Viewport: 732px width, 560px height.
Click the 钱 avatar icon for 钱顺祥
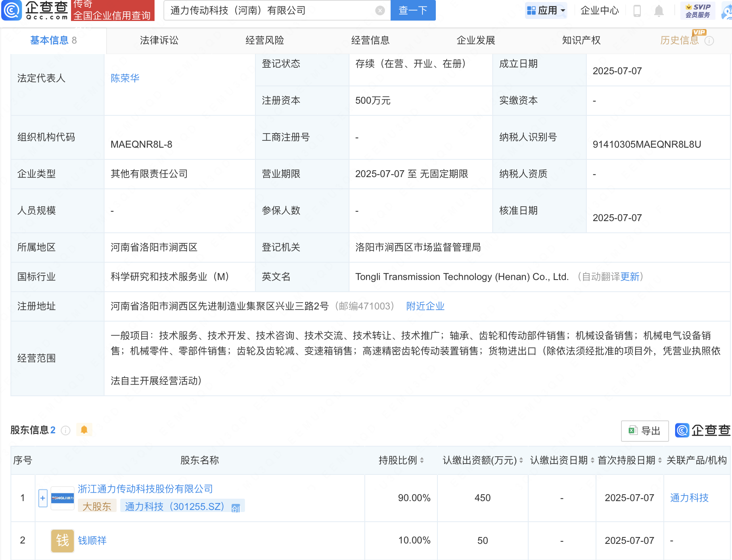(63, 541)
